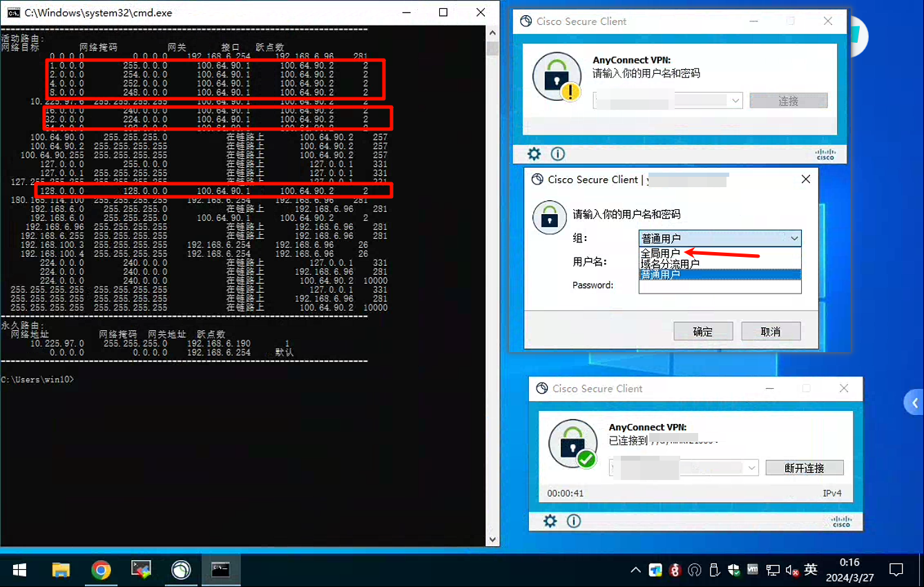Open settings gear in connected Cisco Secure Client window
This screenshot has height=587, width=924.
click(550, 521)
